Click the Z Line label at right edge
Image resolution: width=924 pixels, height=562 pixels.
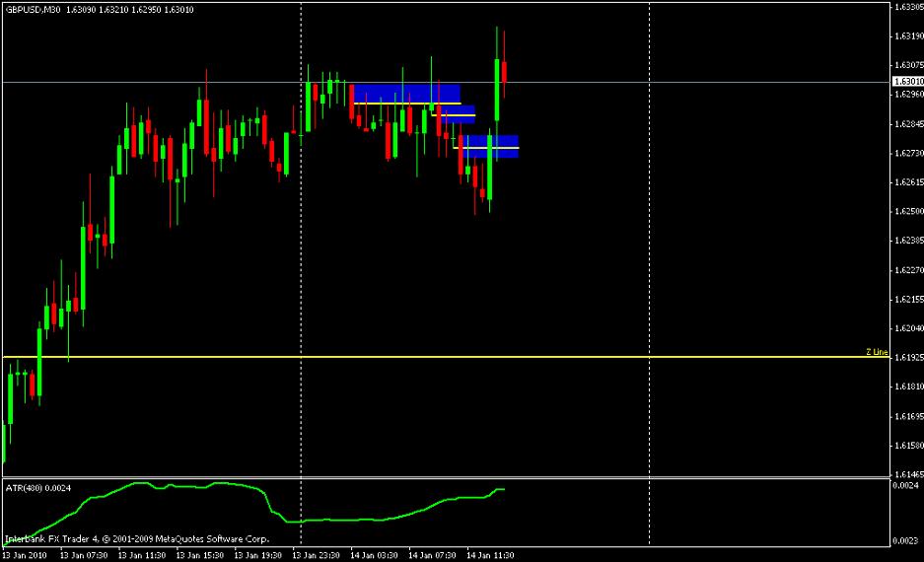877,352
